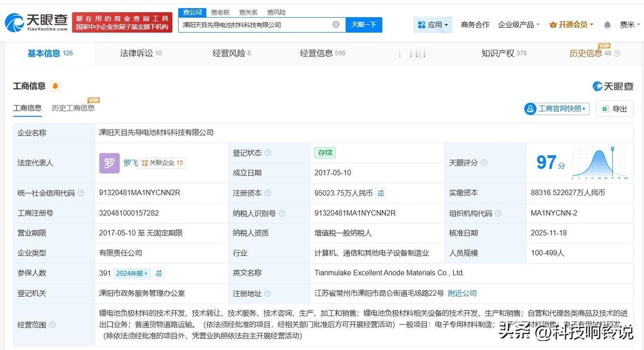Click the company name 溧阳天目先导电池材料科技有限公司 in table

pyautogui.click(x=156, y=133)
